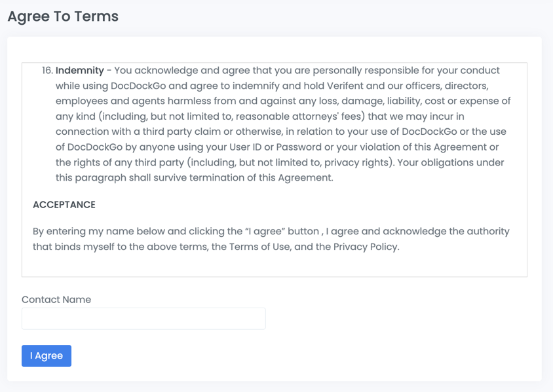This screenshot has height=392, width=553.
Task: Click the Contact Name field label
Action: point(56,300)
